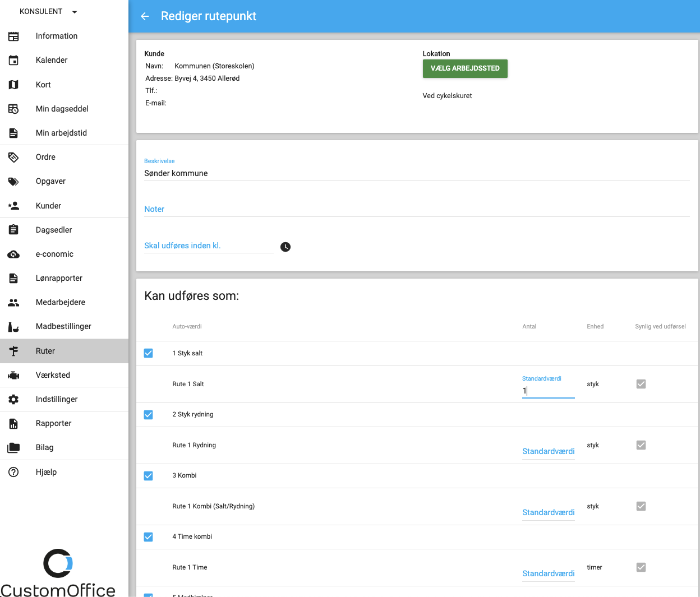This screenshot has height=597, width=700.
Task: Click the 'timer' unit in Rute 1 Time row
Action: tap(595, 567)
